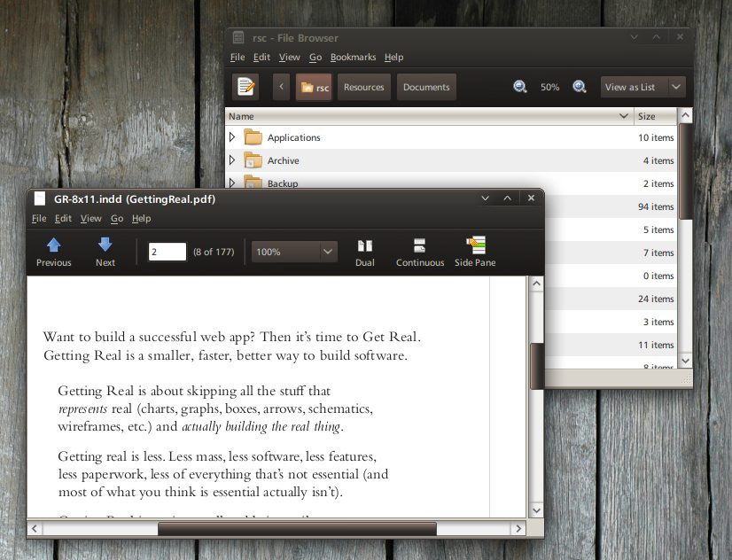Zoom in in File Browser
Image resolution: width=732 pixels, height=560 pixels.
[580, 87]
